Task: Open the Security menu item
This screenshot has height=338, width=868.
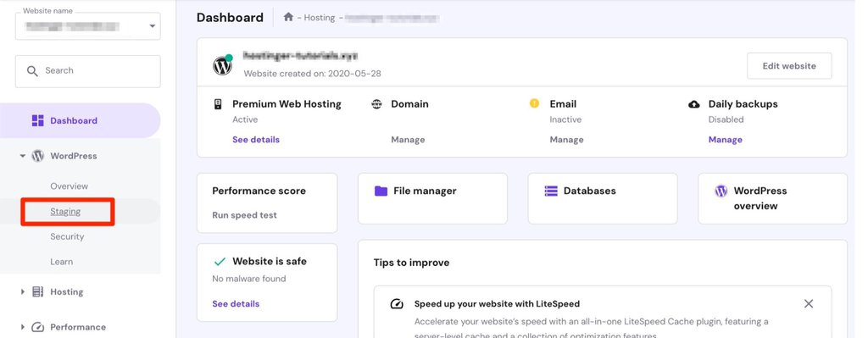Action: tap(67, 236)
